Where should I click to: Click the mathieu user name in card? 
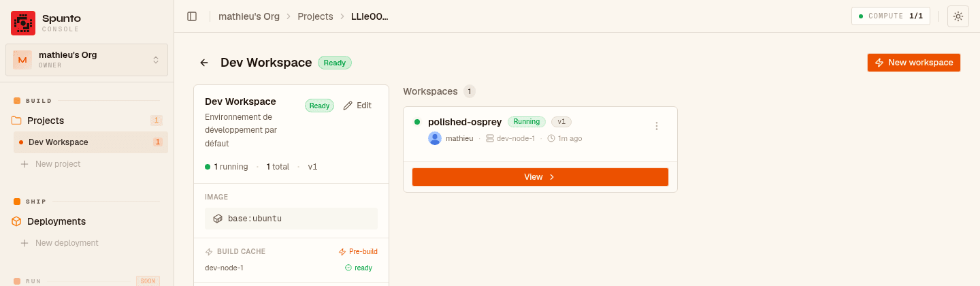[459, 138]
